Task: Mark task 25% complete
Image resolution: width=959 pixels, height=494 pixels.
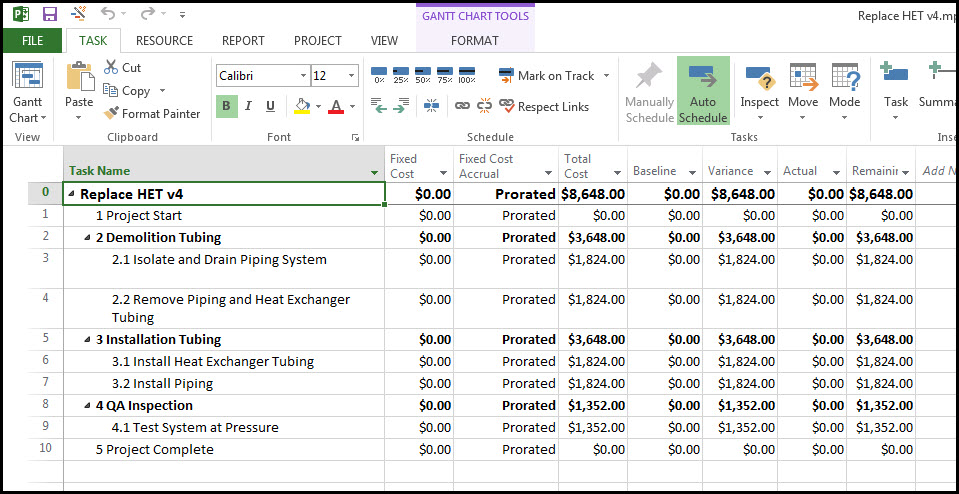Action: click(x=401, y=75)
